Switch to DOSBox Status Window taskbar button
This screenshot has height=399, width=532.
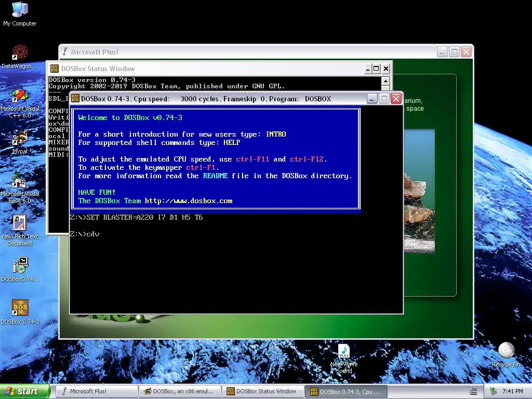click(263, 391)
